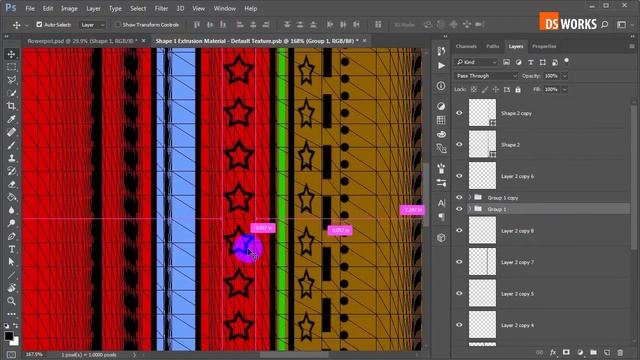Add a layer mask

click(567, 352)
